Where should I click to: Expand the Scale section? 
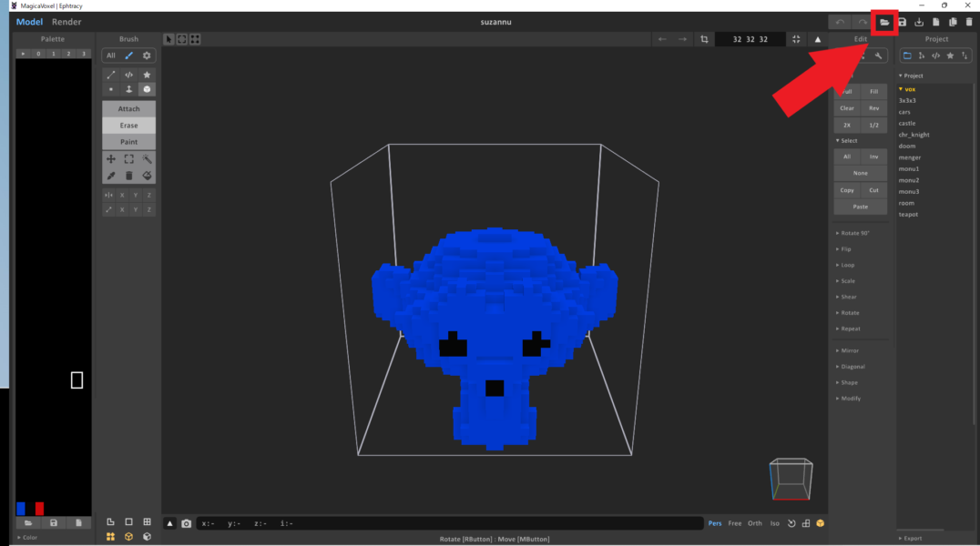point(845,281)
